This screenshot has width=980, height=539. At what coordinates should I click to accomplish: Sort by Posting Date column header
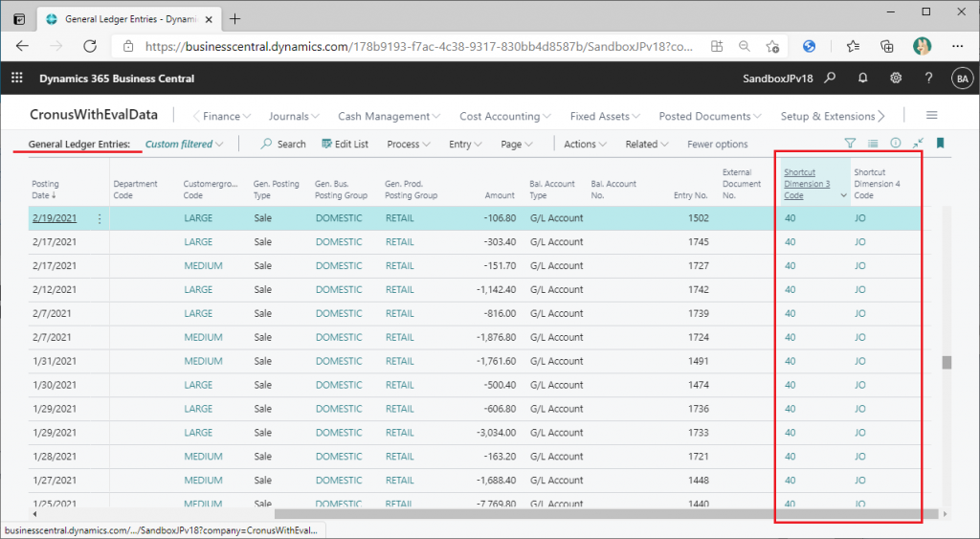pos(45,190)
